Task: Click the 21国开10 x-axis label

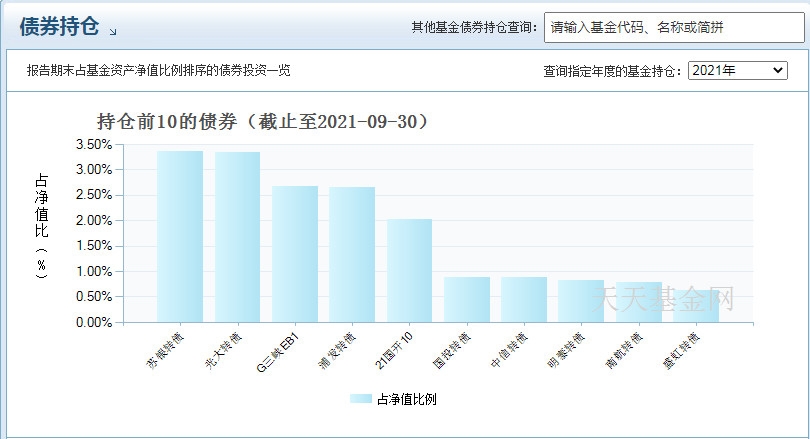Action: click(x=394, y=350)
